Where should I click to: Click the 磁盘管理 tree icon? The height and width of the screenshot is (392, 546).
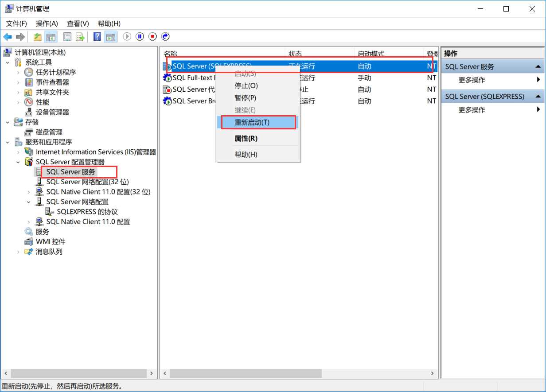click(x=29, y=132)
